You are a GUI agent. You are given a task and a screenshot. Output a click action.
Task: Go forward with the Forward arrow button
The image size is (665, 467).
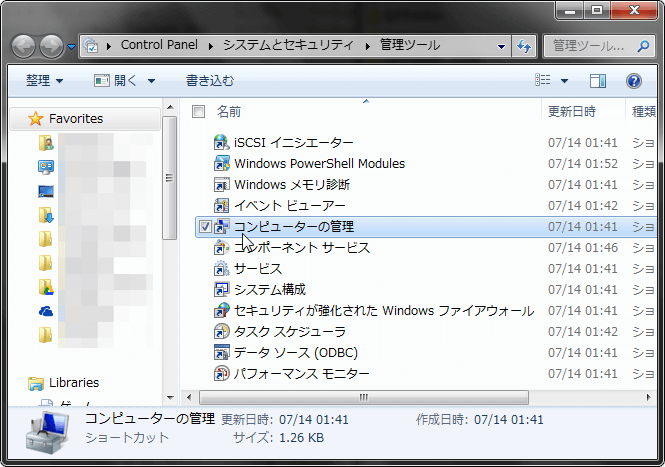pos(52,46)
